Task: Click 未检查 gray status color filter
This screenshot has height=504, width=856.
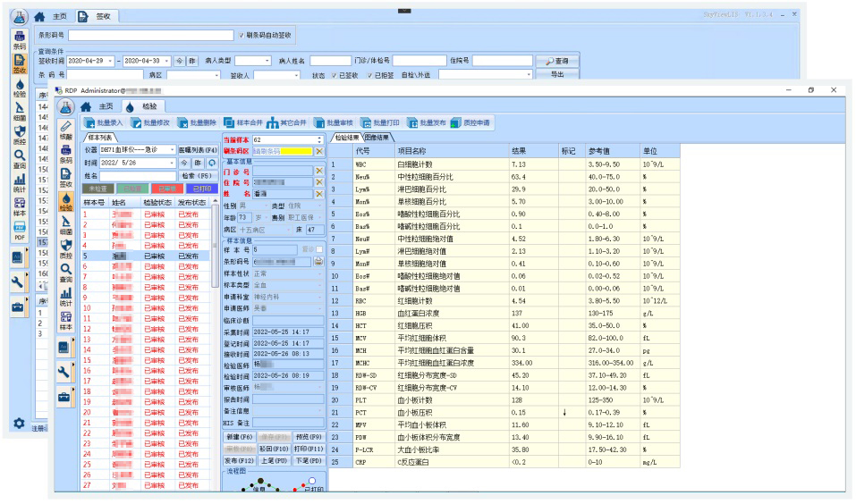Action: tap(97, 189)
